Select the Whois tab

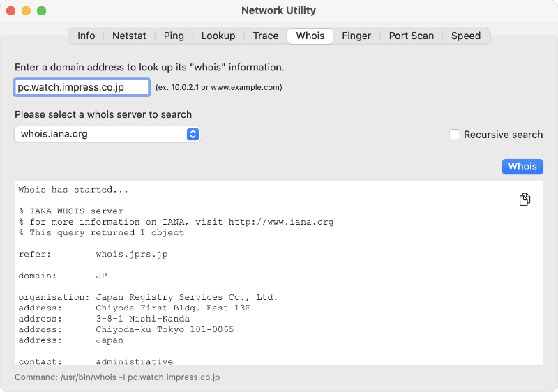[310, 36]
